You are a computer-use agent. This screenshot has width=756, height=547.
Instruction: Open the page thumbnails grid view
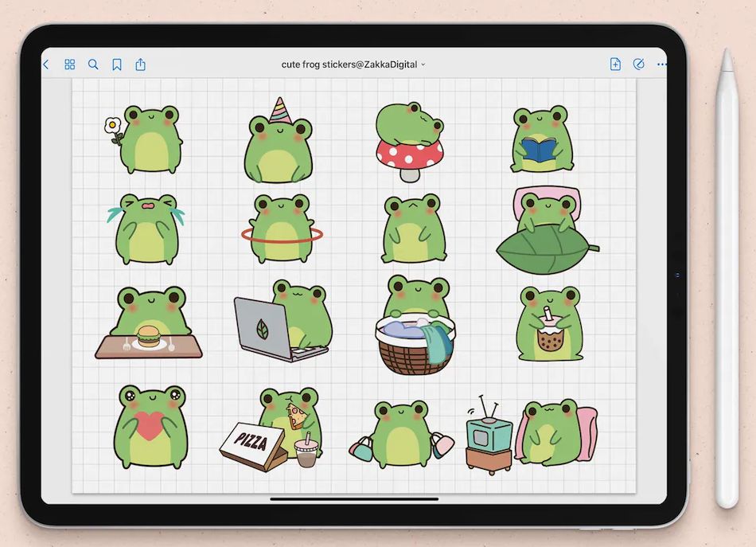(x=70, y=64)
